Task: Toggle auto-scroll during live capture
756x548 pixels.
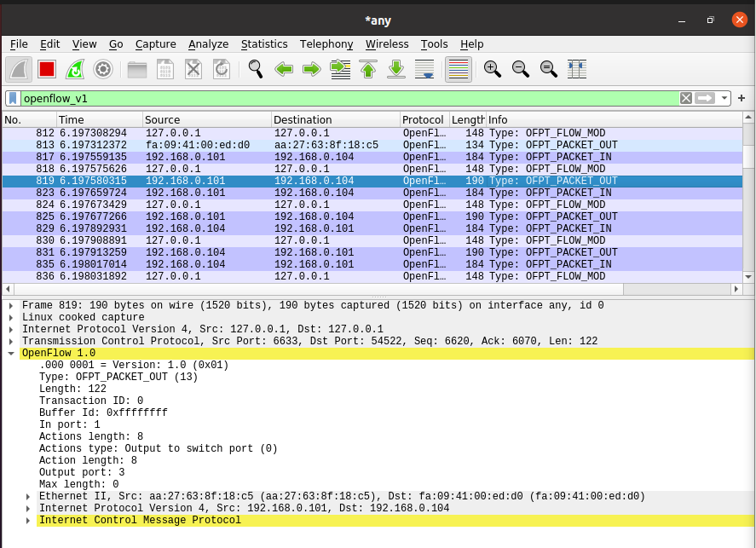Action: pos(424,69)
